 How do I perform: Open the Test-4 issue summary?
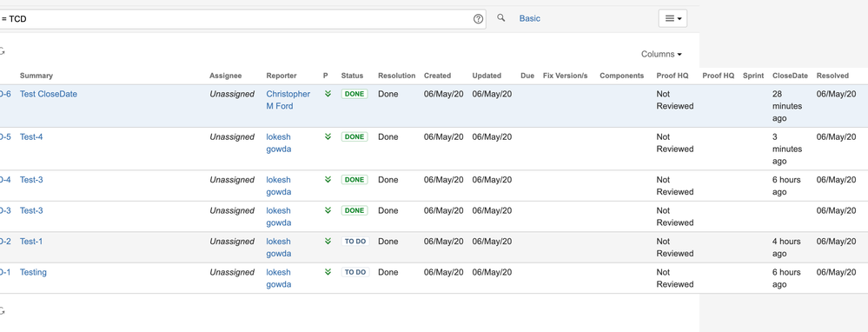(x=31, y=136)
